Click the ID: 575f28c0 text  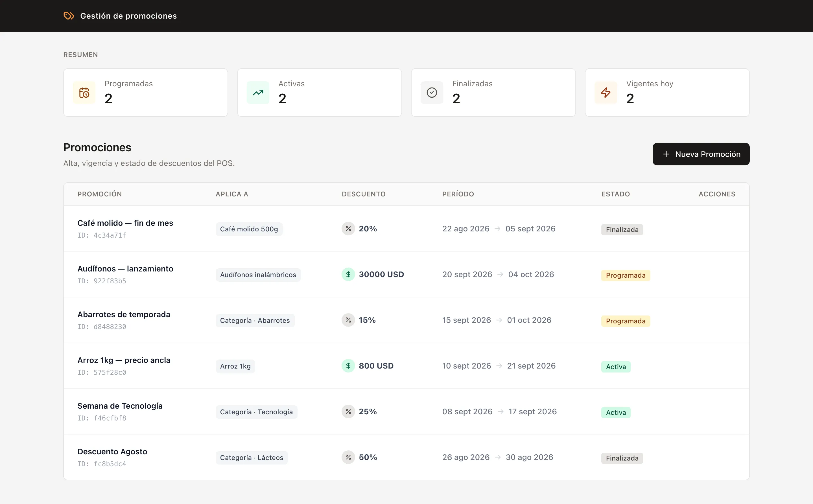(x=102, y=372)
